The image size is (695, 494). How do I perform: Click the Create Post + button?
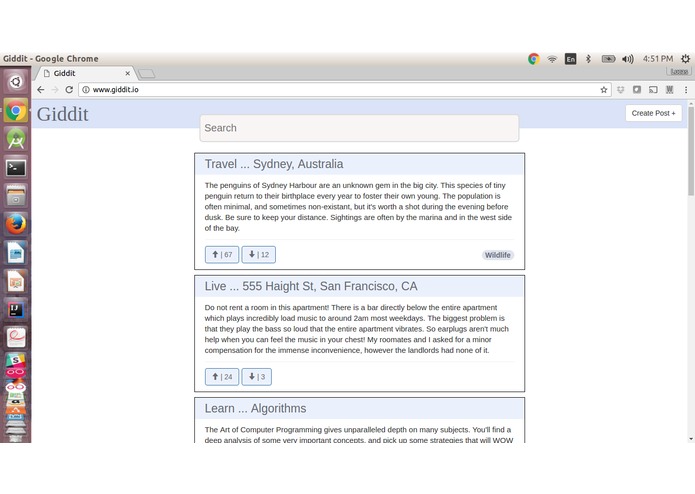point(653,113)
